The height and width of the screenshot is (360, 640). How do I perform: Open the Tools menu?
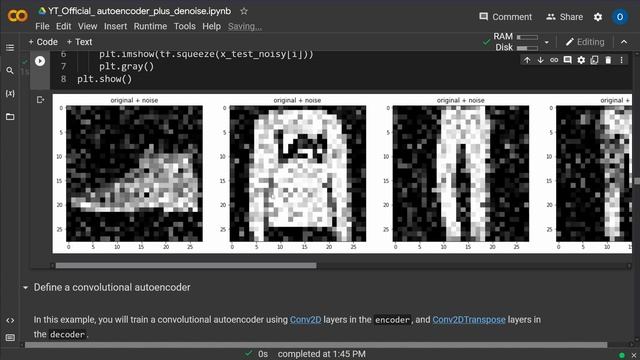184,27
